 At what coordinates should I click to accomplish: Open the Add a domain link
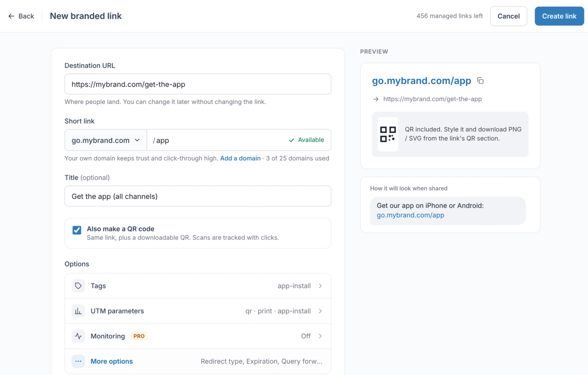pyautogui.click(x=240, y=158)
